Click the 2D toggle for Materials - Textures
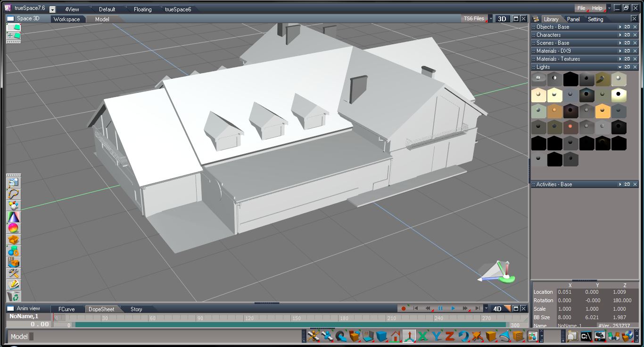644x347 pixels. (627, 59)
